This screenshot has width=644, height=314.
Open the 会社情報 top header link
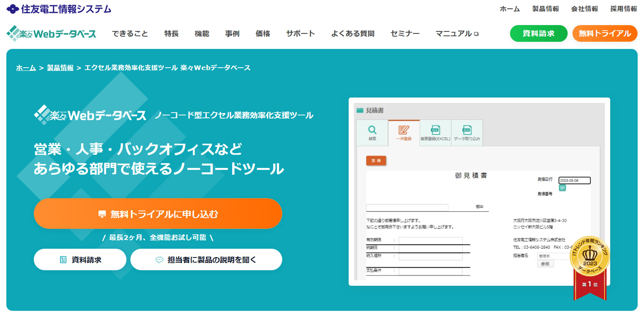pyautogui.click(x=584, y=9)
